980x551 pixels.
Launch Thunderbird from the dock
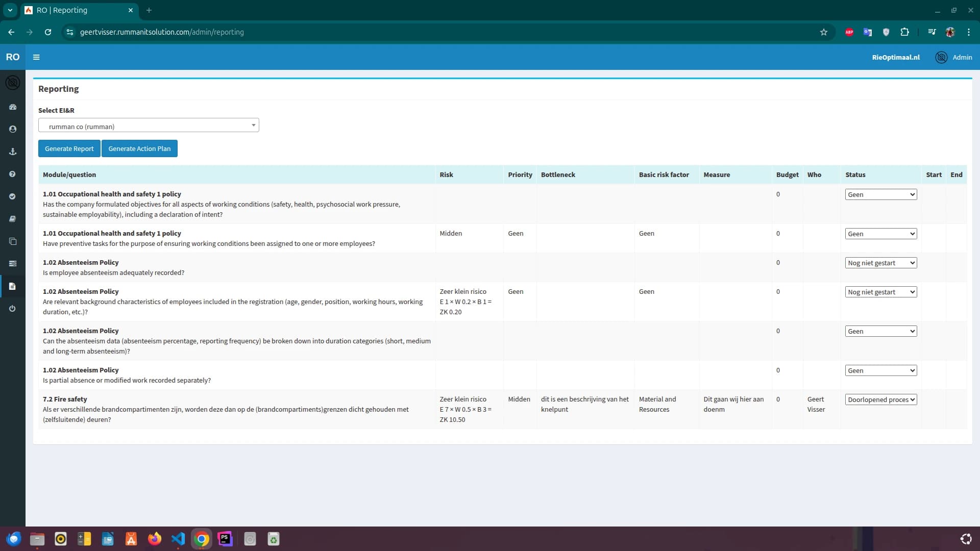pos(14,539)
